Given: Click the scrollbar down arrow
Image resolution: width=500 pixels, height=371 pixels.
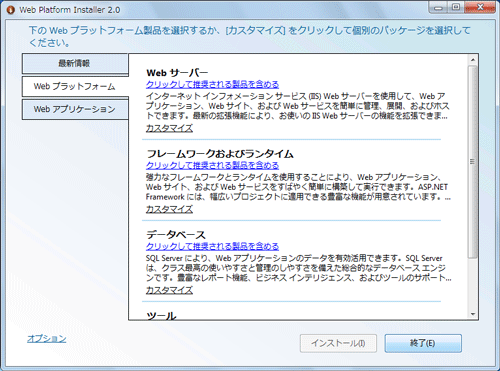Looking at the screenshot, I should click(x=473, y=314).
